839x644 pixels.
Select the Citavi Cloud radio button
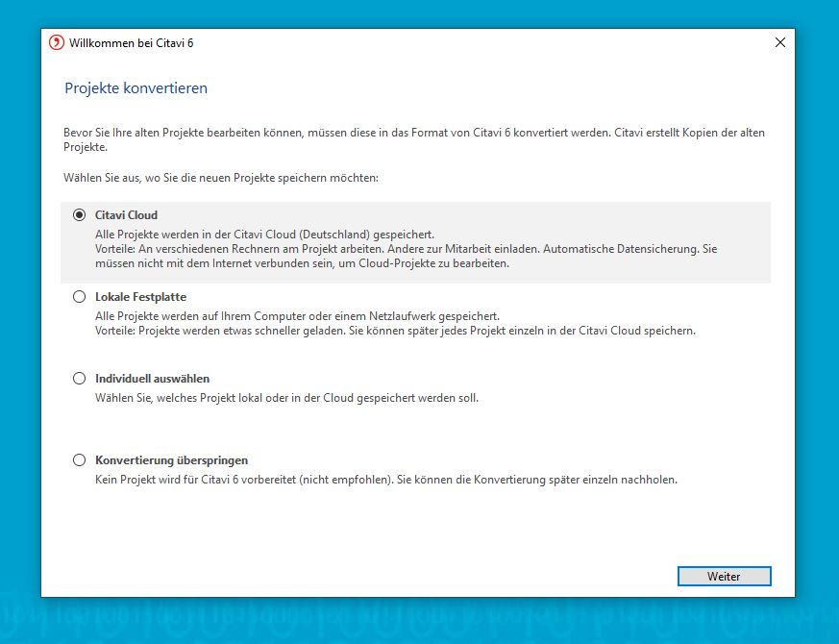tap(79, 215)
